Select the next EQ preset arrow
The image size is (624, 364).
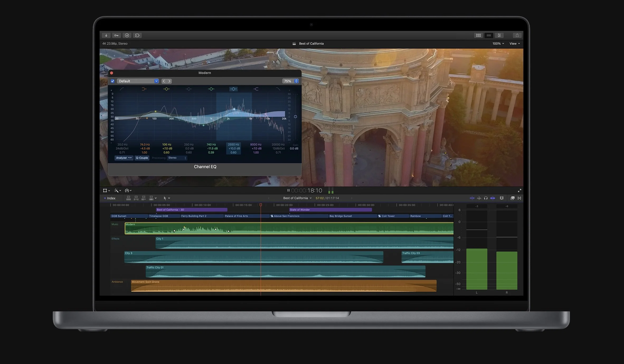click(x=169, y=81)
